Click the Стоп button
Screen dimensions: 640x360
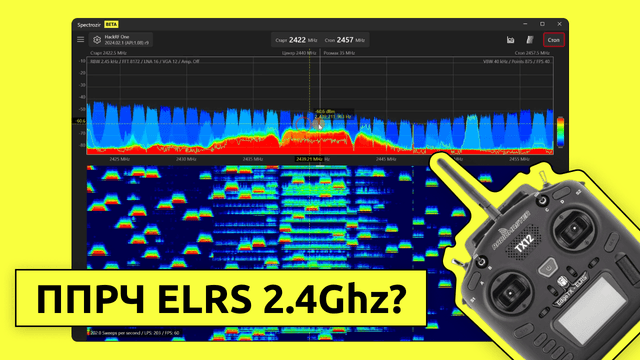tap(554, 40)
